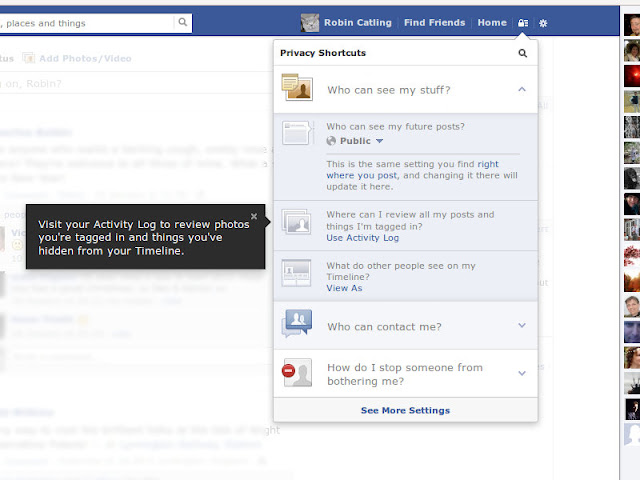Go to Home page

[x=492, y=22]
